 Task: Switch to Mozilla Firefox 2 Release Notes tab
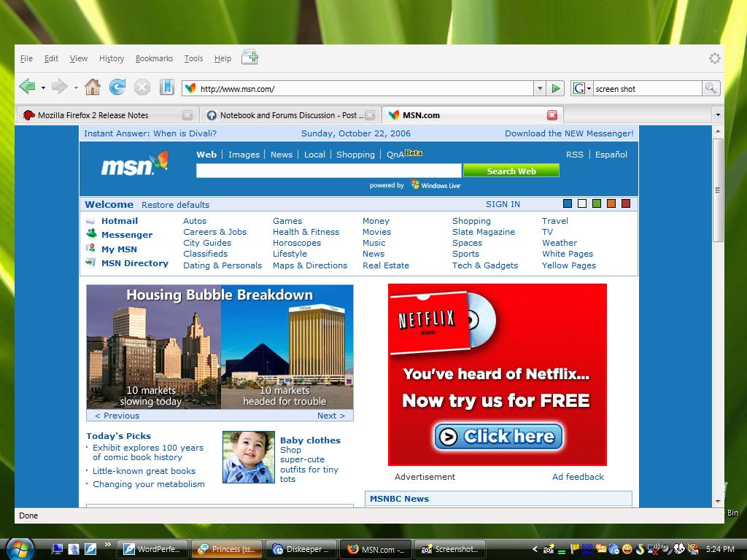tap(107, 114)
